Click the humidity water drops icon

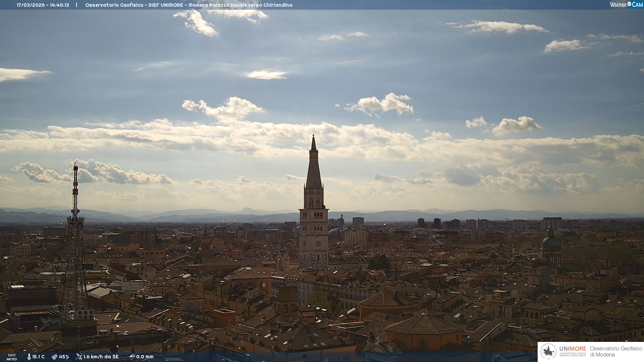(54, 357)
